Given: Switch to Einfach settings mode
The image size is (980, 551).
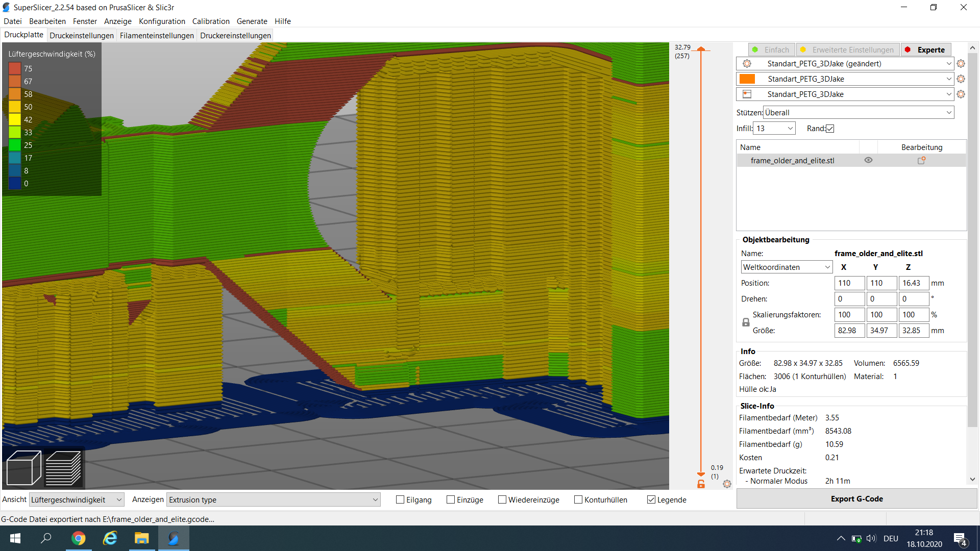Looking at the screenshot, I should [772, 49].
